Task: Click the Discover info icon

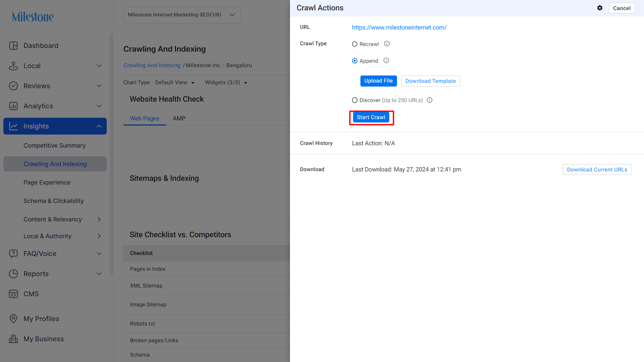Action: click(x=430, y=100)
